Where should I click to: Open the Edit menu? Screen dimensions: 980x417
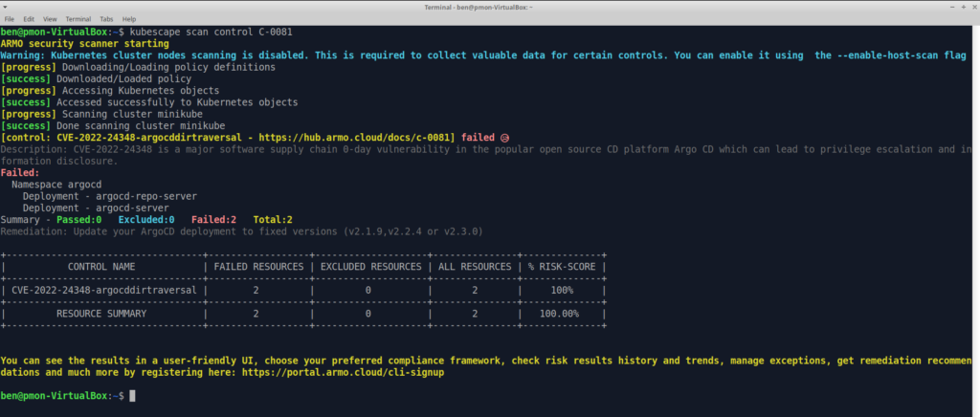28,19
